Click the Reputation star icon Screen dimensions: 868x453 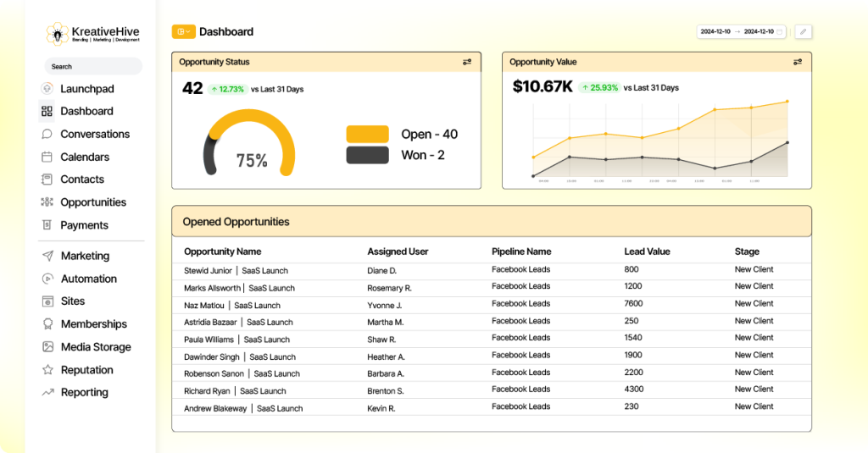pyautogui.click(x=47, y=370)
